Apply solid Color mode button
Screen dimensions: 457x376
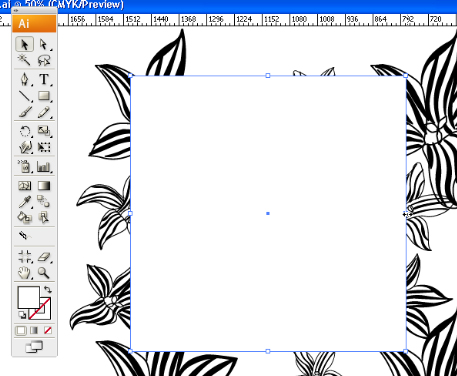click(x=21, y=330)
